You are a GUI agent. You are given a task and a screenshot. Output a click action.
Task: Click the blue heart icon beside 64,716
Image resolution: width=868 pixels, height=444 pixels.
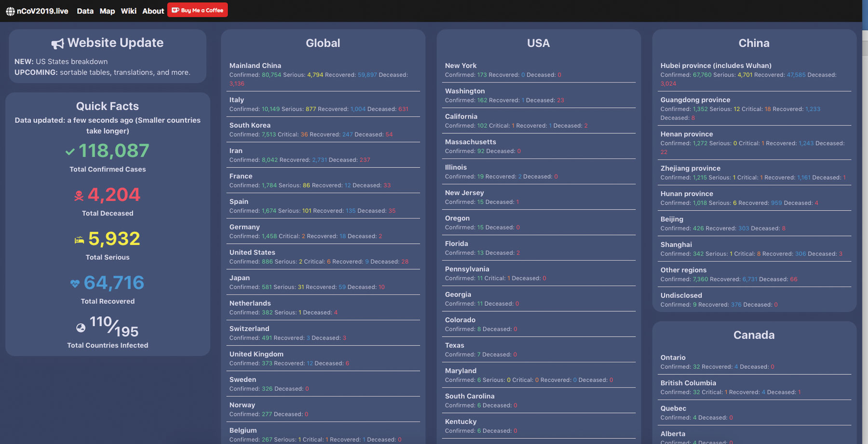(75, 283)
